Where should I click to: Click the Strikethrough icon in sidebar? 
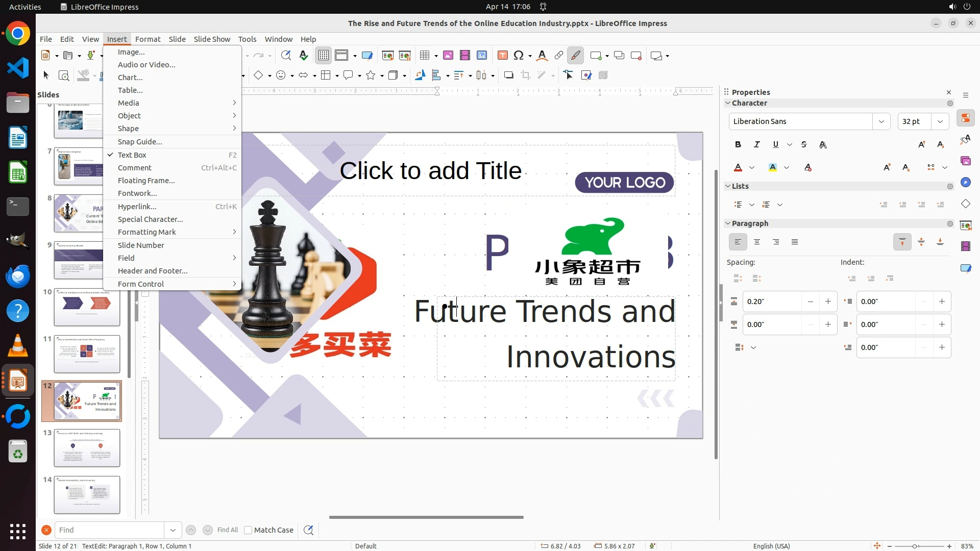(x=804, y=144)
